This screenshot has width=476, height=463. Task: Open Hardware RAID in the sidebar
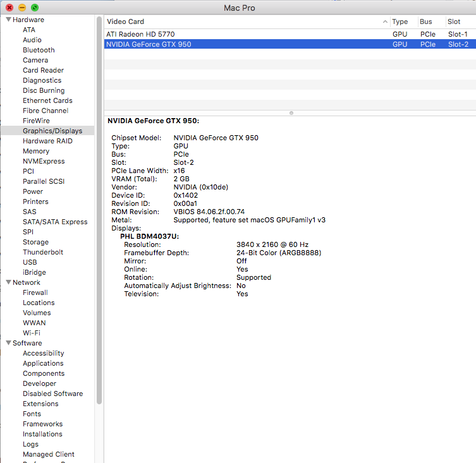click(x=47, y=141)
